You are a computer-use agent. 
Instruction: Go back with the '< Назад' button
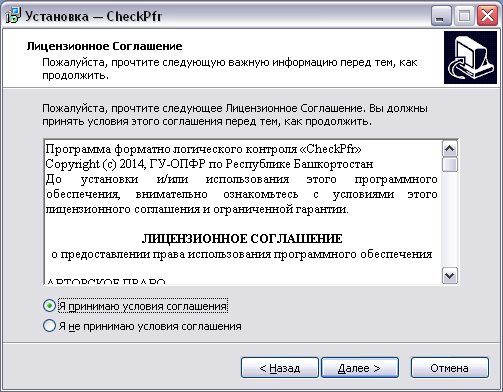click(280, 368)
